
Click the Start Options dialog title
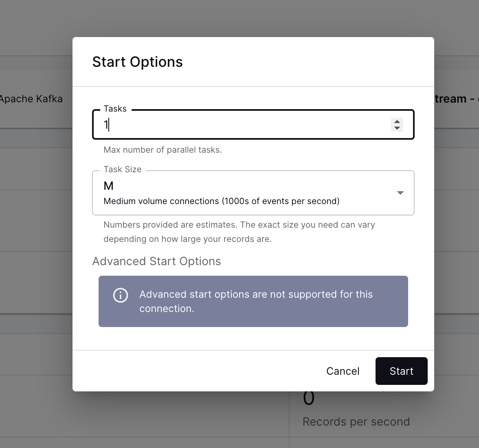(137, 62)
